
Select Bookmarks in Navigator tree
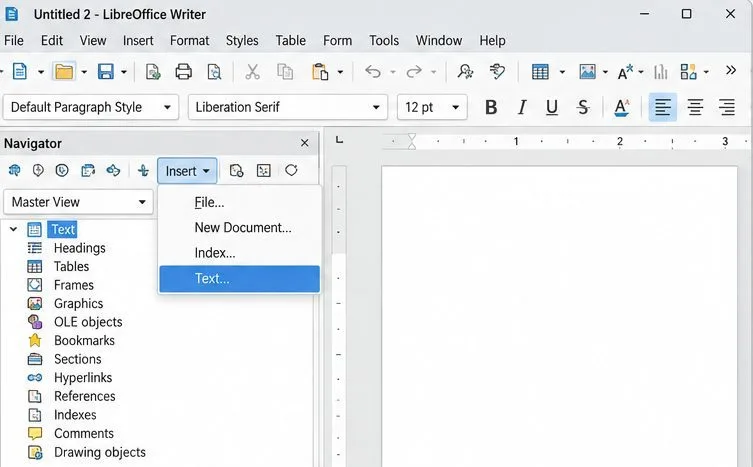[85, 341]
